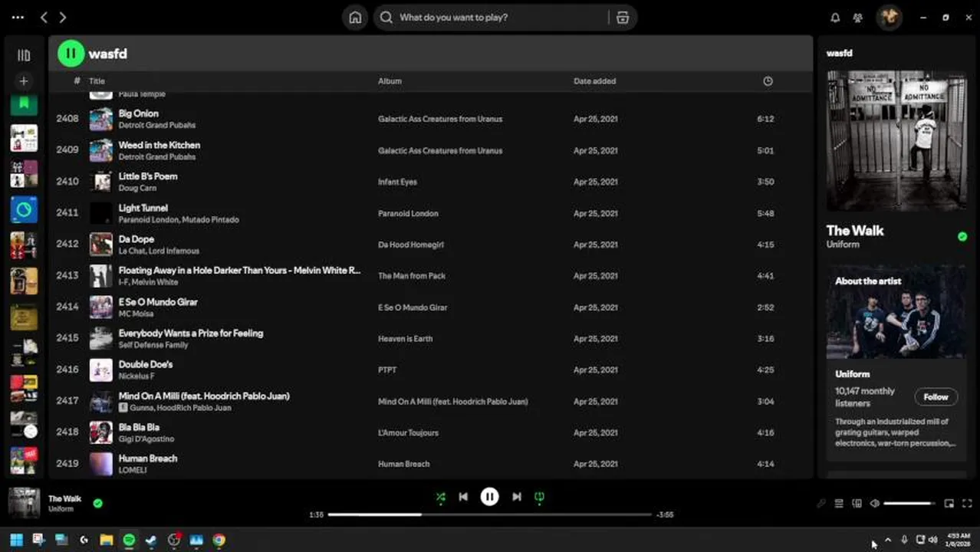Click The Walk album art in sidebar
The width and height of the screenshot is (980, 552).
click(896, 141)
